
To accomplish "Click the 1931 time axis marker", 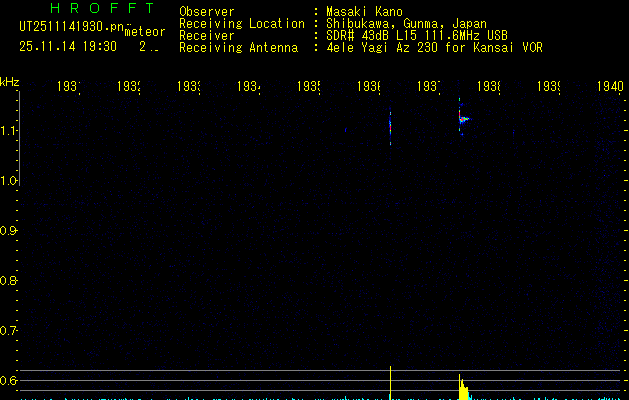I will tap(69, 87).
